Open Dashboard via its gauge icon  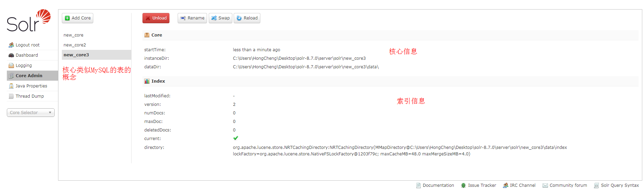(11, 55)
